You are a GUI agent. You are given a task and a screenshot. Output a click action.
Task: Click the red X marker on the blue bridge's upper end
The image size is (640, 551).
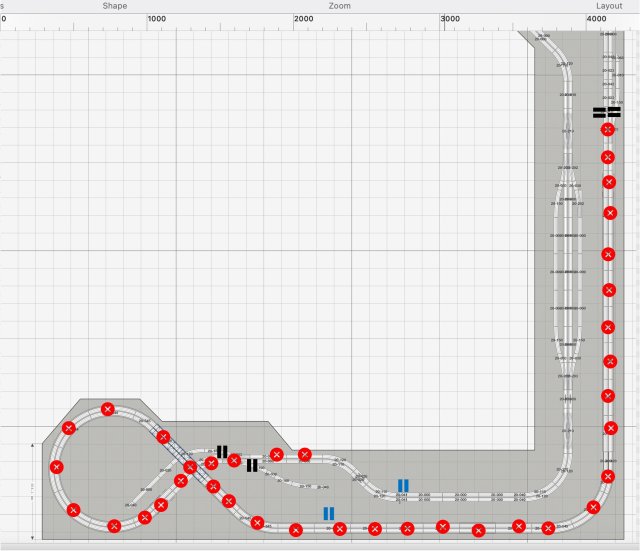pyautogui.click(x=163, y=437)
